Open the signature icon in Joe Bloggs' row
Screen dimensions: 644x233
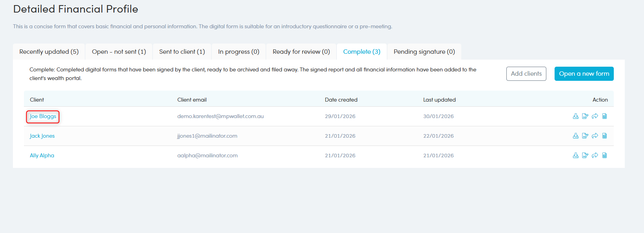(585, 116)
